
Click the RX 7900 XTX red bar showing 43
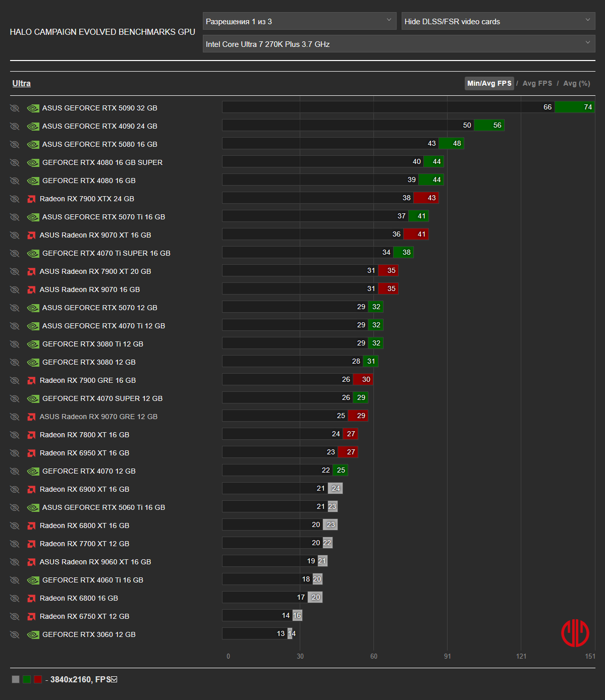[x=426, y=198]
